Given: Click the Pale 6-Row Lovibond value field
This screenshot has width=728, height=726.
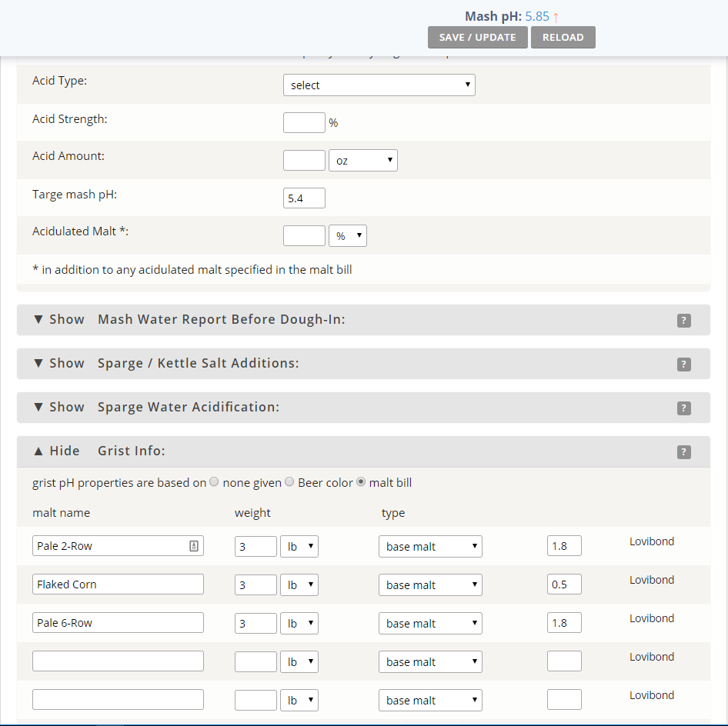Looking at the screenshot, I should tap(563, 623).
